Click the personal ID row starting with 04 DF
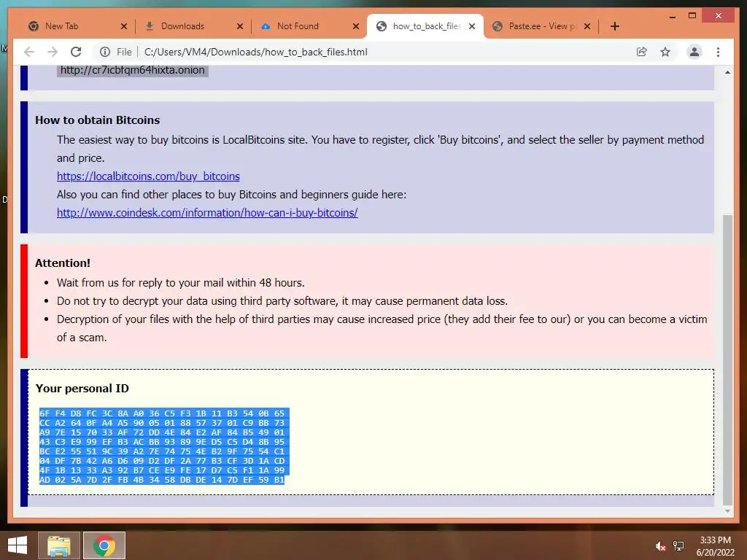The image size is (747, 560). click(162, 461)
